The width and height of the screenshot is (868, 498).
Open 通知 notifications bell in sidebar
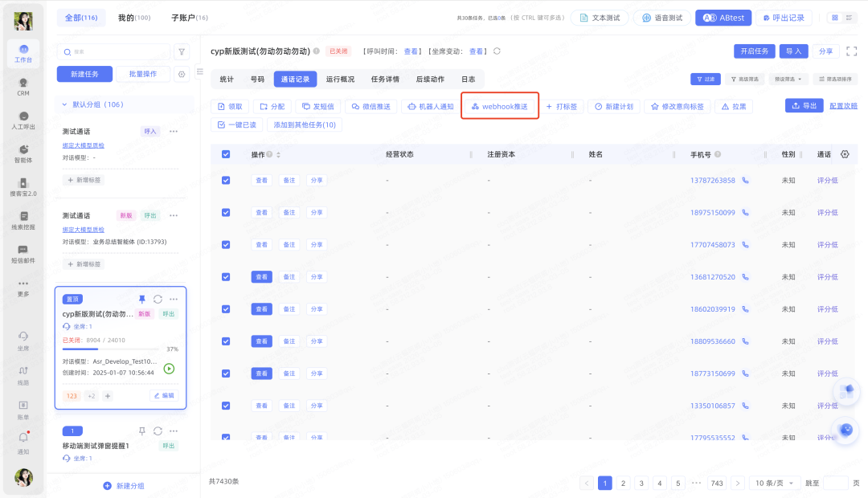pos(23,441)
